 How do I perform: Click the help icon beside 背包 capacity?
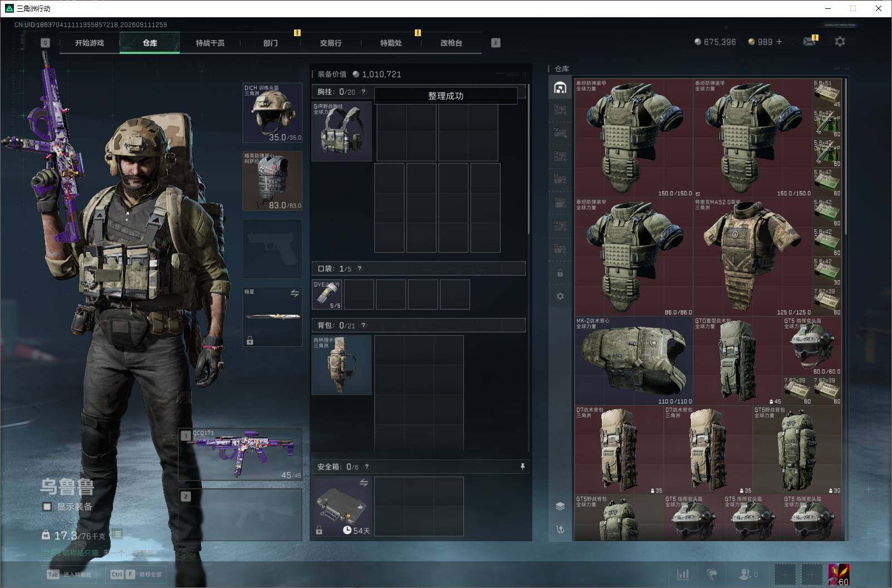(364, 325)
